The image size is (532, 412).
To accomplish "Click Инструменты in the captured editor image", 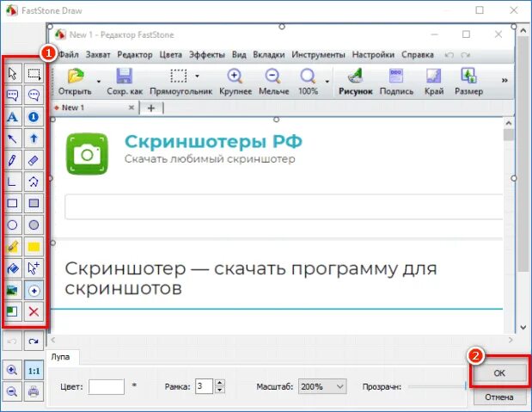I will [318, 54].
